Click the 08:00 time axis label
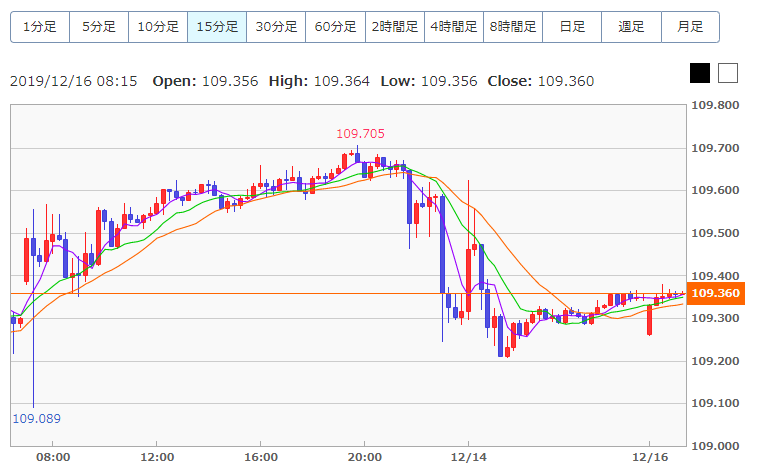 click(53, 457)
